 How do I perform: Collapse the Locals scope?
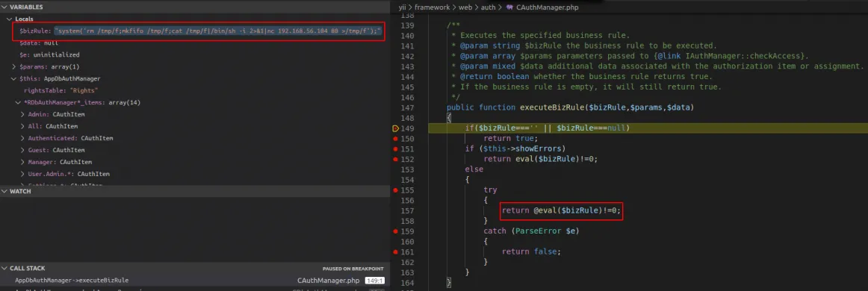(x=10, y=19)
